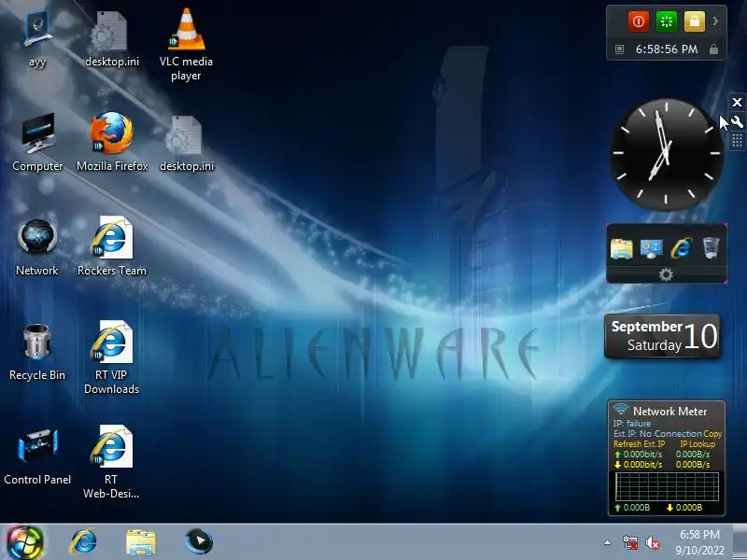Open Internet Explorer in launcher gadget
Screen dimensions: 747x560
point(682,248)
